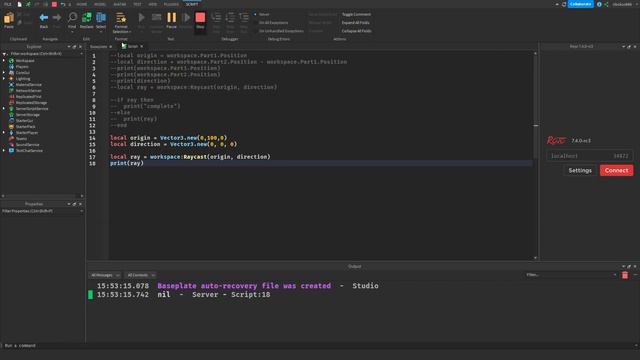This screenshot has height=360, width=640.
Task: Open the FILE menu
Action: [x=8, y=4]
